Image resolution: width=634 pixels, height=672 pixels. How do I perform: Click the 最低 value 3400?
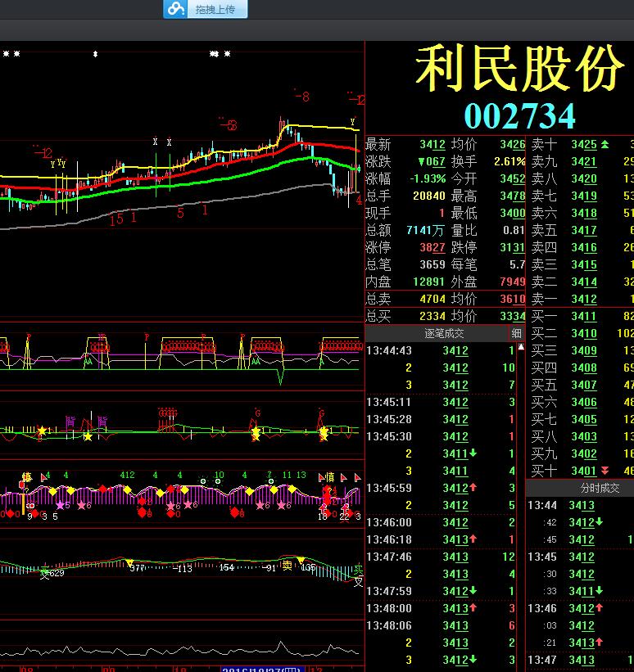(x=513, y=213)
